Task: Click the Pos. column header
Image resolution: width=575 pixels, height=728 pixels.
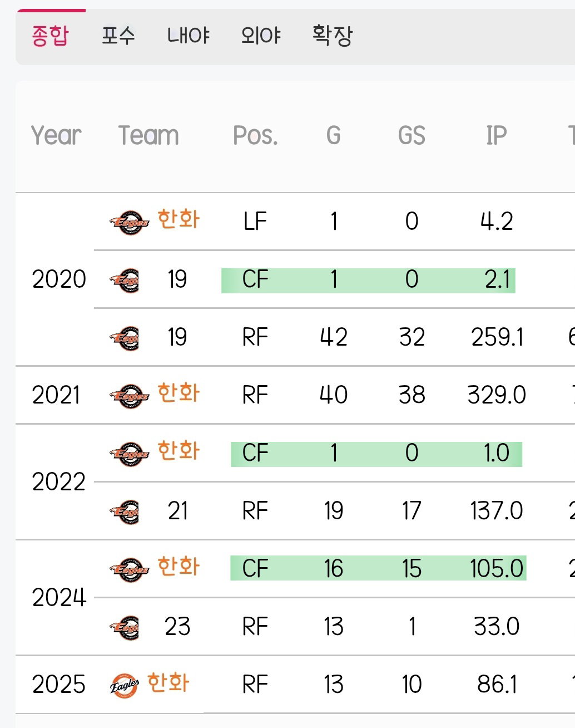Action: [x=255, y=135]
